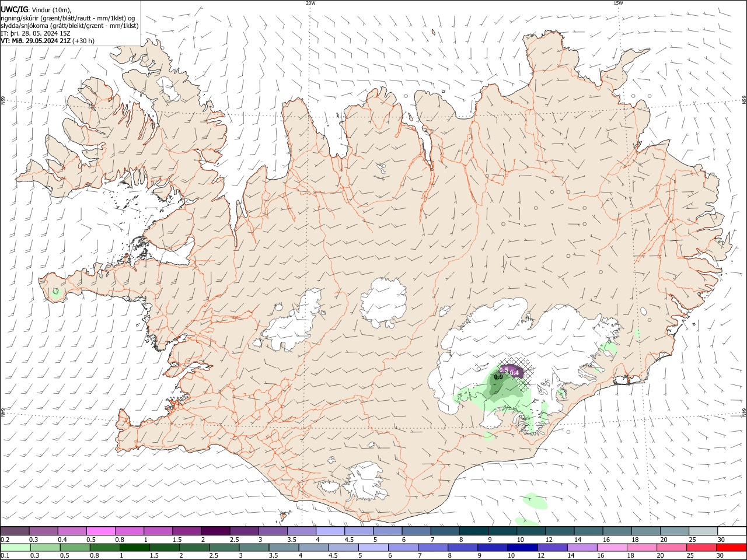Click the green rain patch offshore south of Iceland
This screenshot has height=560, width=747.
(x=534, y=500)
